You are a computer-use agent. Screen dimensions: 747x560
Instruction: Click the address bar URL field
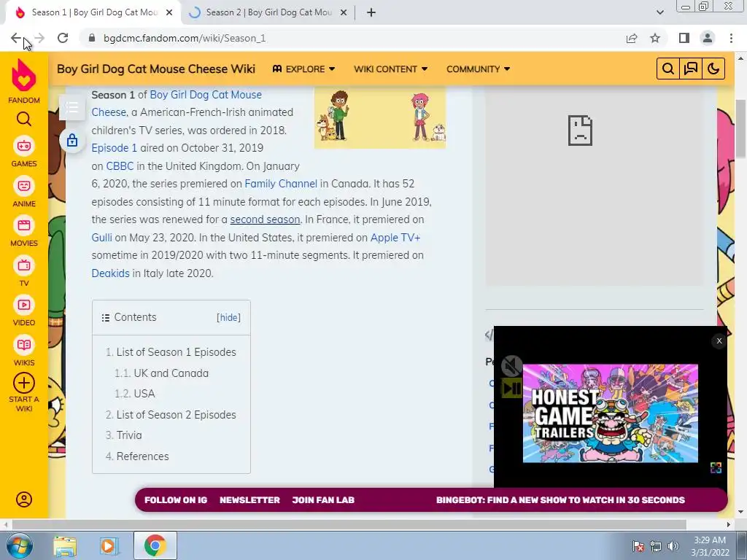[352, 38]
